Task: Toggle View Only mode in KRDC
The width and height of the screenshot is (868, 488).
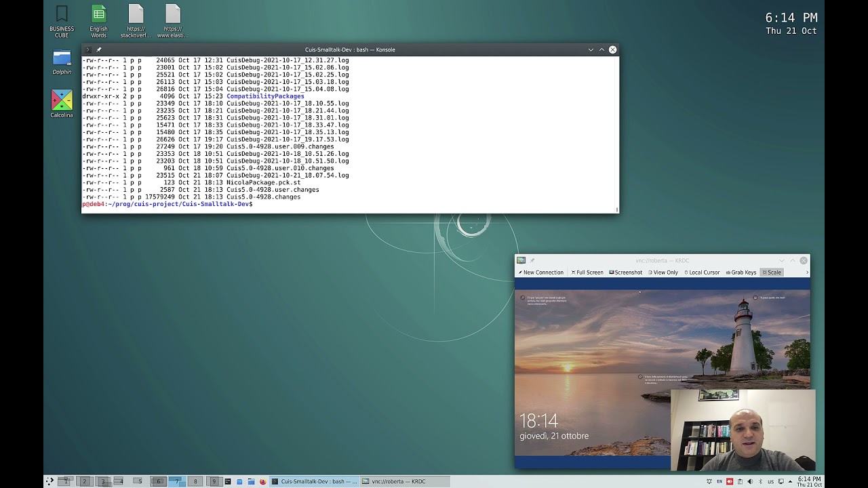Action: pyautogui.click(x=663, y=272)
